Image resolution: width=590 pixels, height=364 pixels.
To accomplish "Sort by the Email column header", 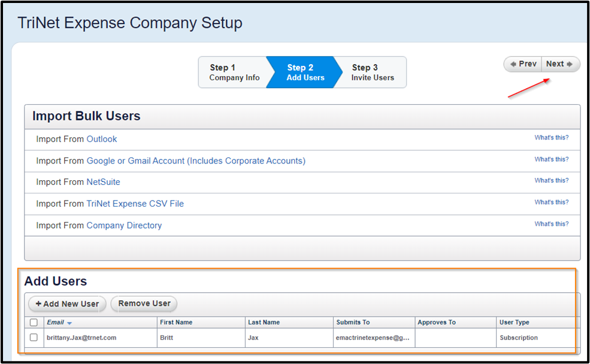I will click(x=100, y=322).
